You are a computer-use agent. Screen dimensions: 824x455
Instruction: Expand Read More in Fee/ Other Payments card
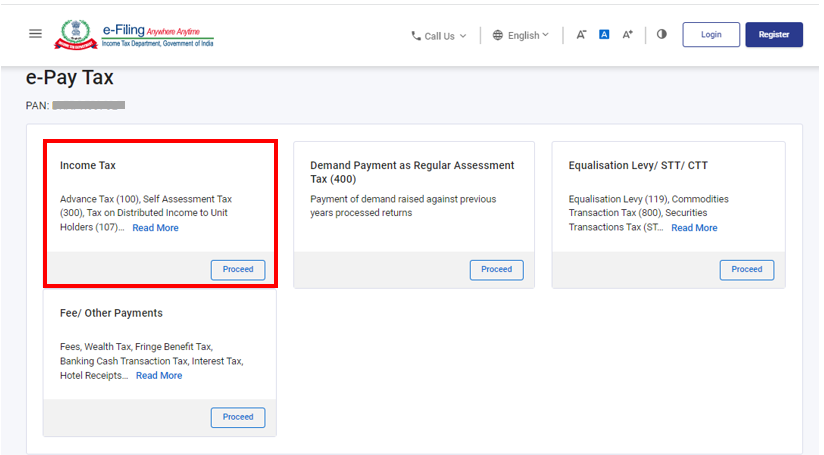pyautogui.click(x=159, y=376)
